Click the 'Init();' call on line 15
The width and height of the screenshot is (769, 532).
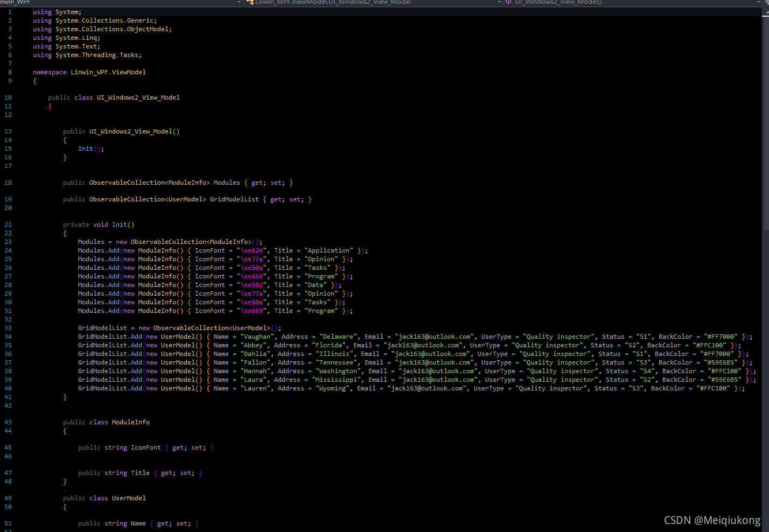(91, 149)
